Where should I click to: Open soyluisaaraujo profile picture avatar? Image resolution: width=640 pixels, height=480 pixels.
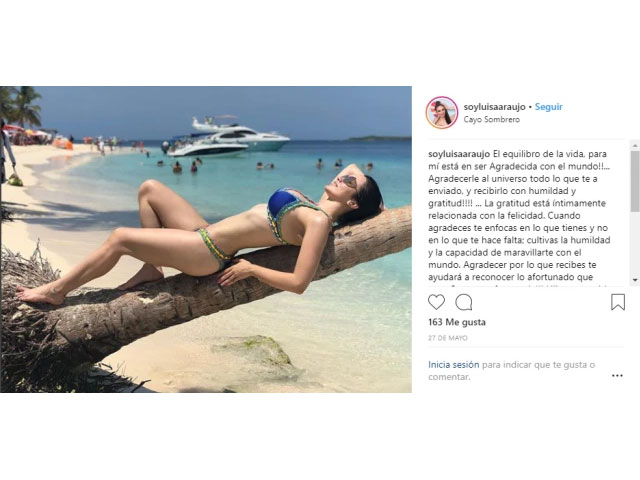coord(442,113)
